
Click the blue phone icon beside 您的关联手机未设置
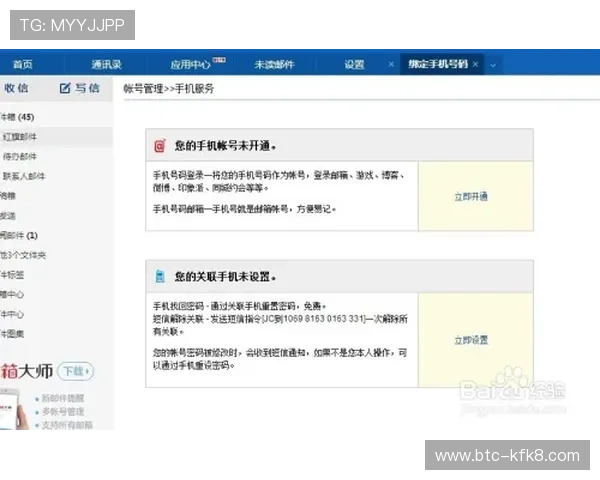[160, 276]
